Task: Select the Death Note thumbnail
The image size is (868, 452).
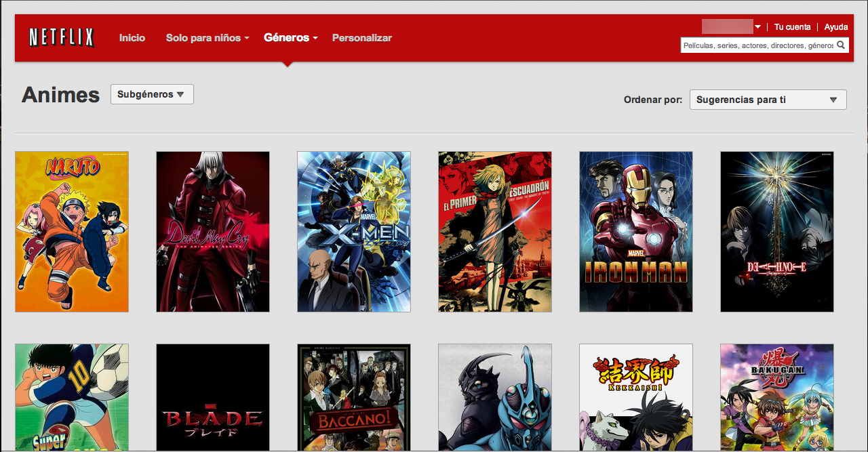Action: [776, 231]
